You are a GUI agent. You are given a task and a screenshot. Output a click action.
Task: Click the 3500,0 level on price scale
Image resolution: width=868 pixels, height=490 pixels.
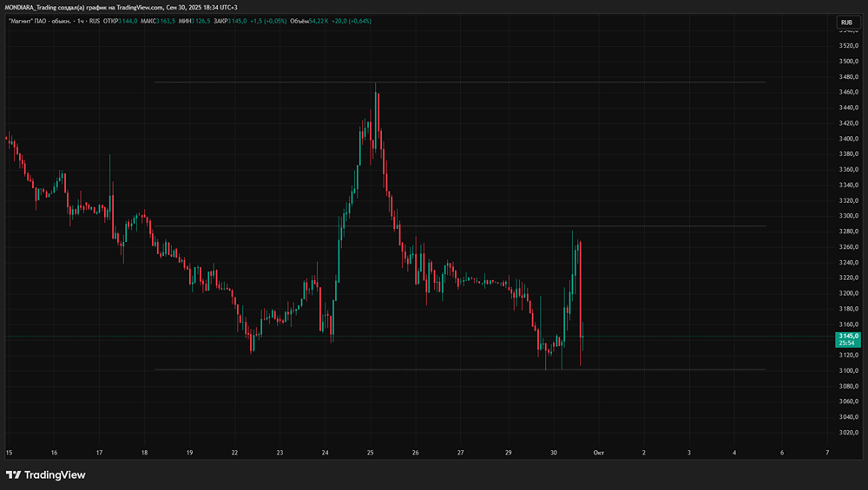click(849, 62)
